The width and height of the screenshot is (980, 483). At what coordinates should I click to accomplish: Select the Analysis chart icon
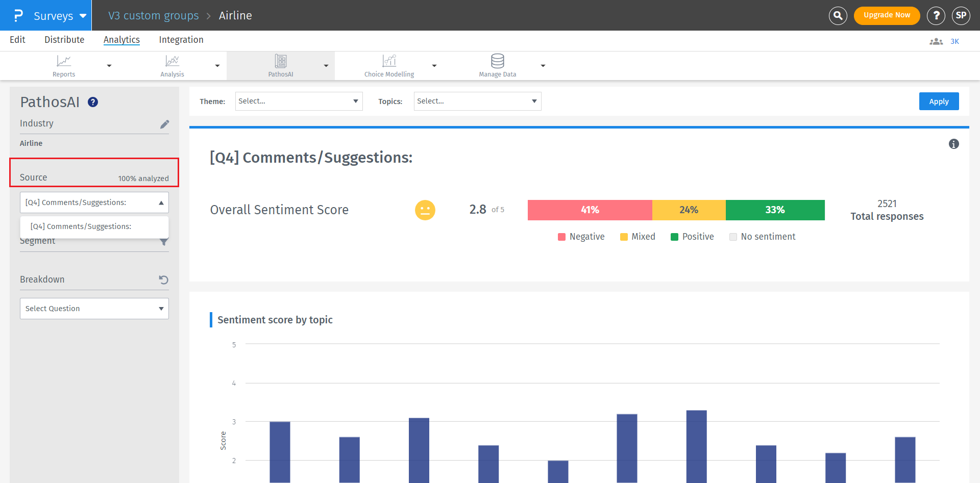coord(172,61)
